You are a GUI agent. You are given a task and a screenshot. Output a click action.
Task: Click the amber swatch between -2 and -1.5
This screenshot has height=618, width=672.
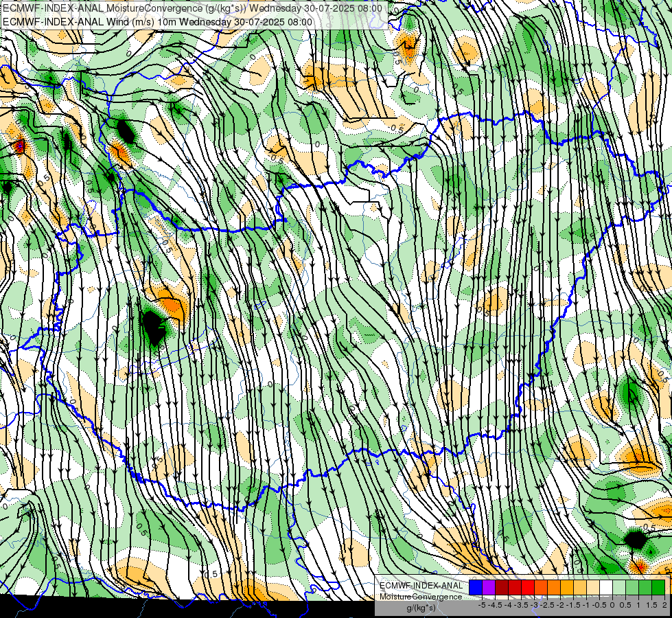pos(567,587)
